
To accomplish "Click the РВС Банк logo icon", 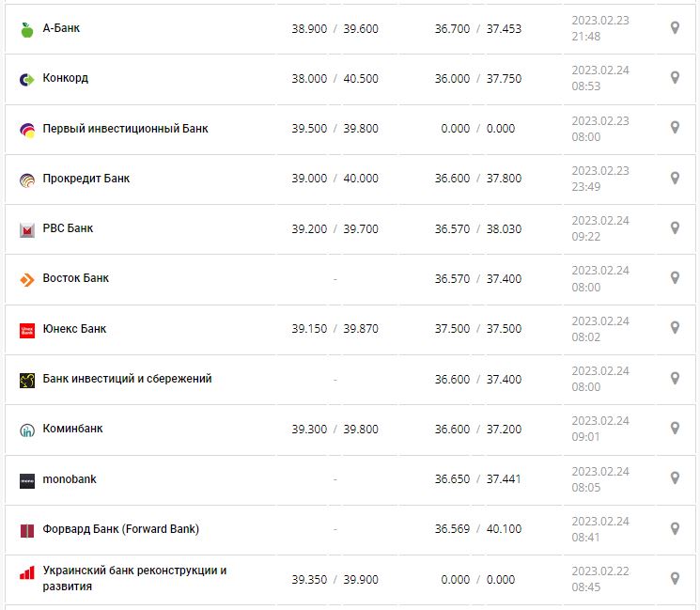I will (26, 229).
